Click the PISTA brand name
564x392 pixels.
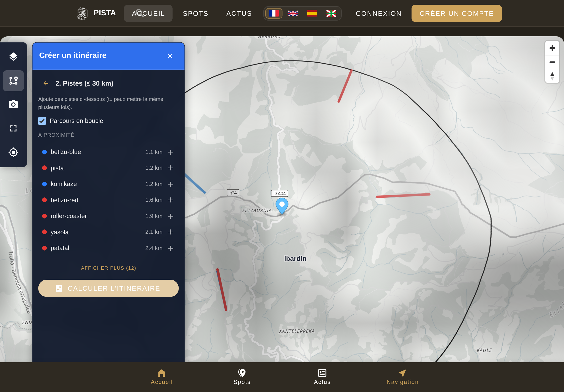click(x=105, y=13)
